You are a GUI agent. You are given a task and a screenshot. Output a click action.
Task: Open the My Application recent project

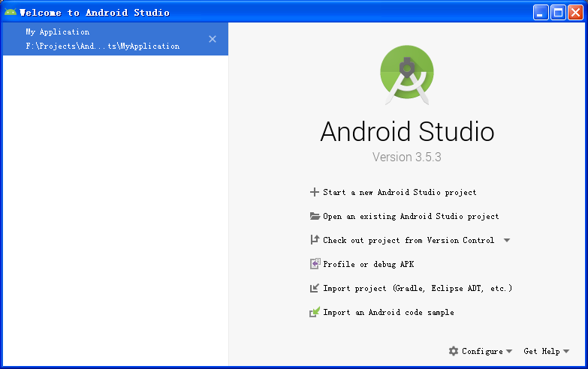pyautogui.click(x=116, y=39)
